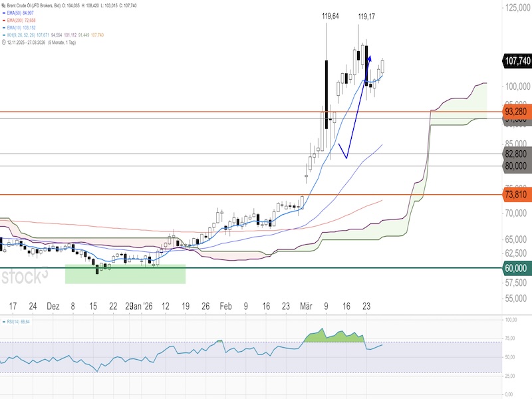Click the chart symbol icon before Brent Crude Öl
The width and height of the screenshot is (532, 399).
(x=5, y=6)
